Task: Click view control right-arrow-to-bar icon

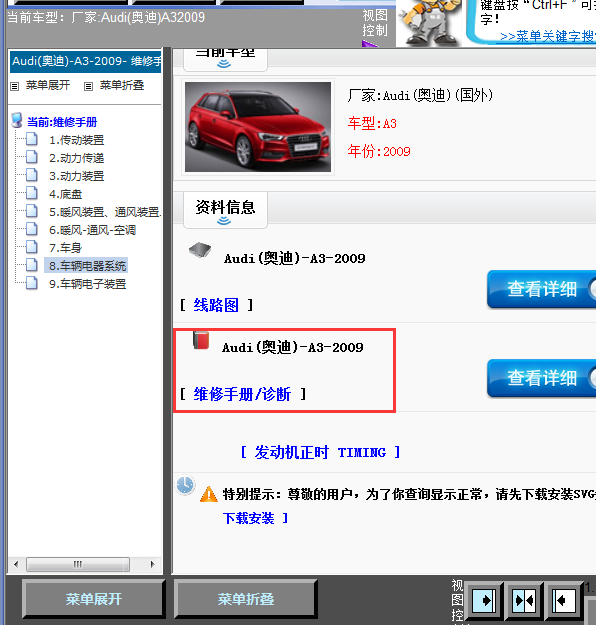Action: 484,600
